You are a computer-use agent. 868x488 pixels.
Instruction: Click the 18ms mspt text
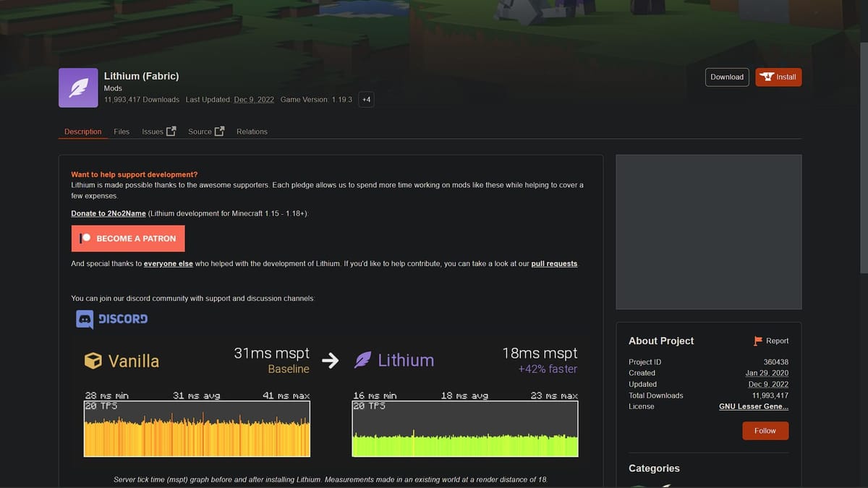(540, 353)
